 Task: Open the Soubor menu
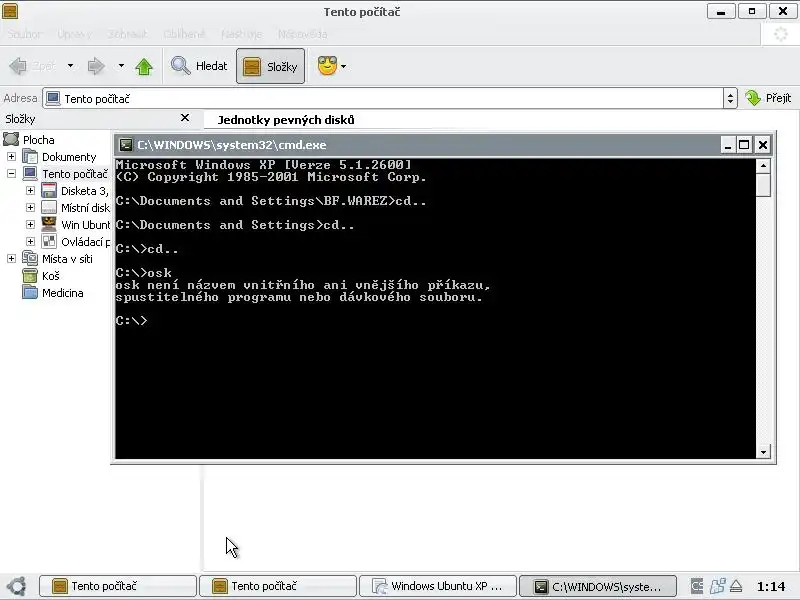[24, 34]
